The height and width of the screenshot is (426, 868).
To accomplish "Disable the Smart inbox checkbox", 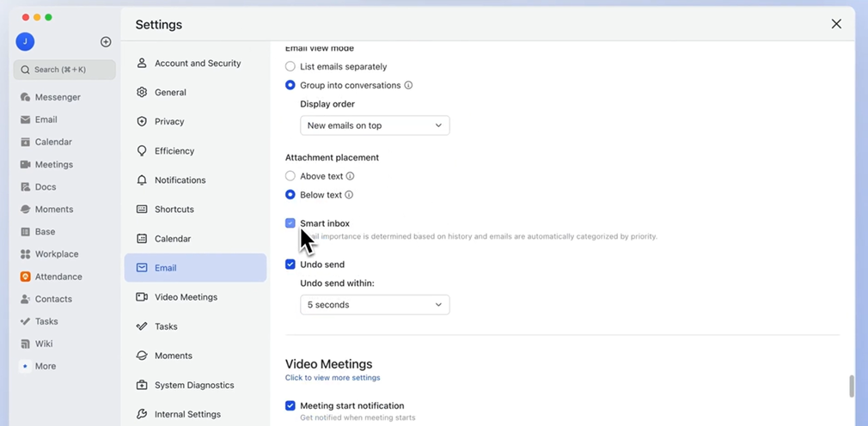I will [x=290, y=223].
